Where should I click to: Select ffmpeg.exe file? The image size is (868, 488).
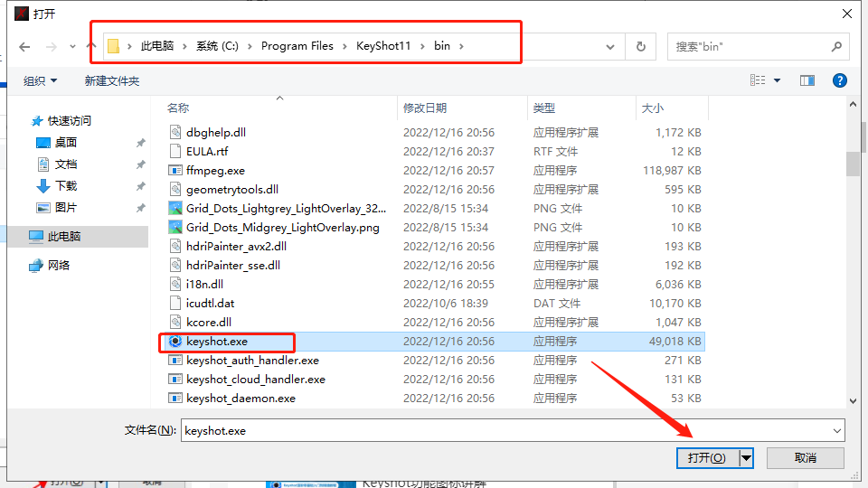click(215, 171)
